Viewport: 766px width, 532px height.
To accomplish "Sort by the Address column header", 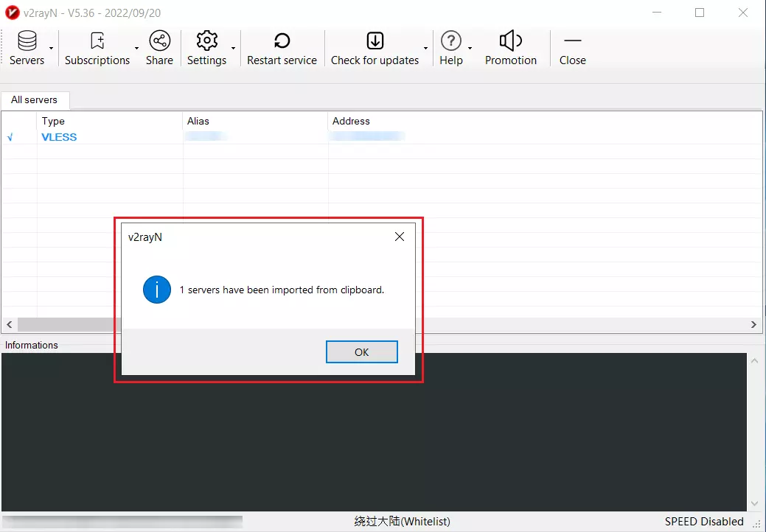I will coord(351,121).
